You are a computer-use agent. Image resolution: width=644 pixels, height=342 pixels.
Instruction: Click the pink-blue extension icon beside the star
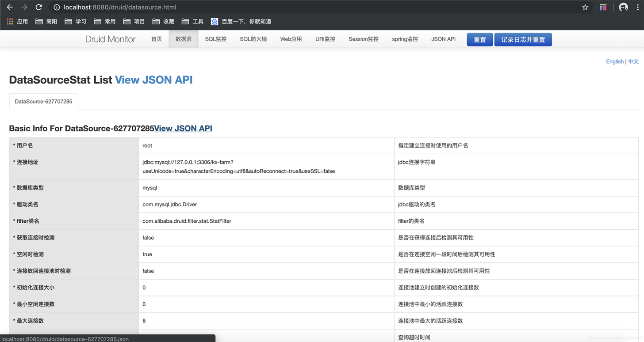(x=603, y=7)
